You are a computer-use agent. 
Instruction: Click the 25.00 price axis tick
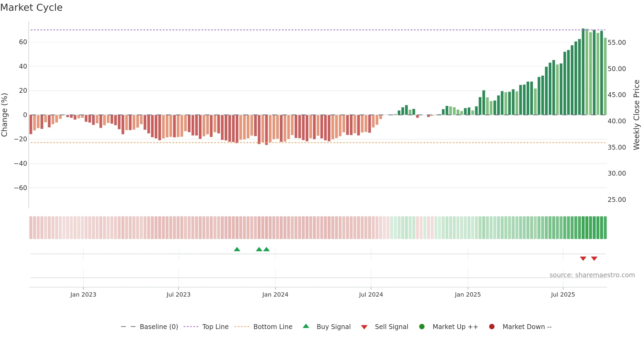[617, 200]
